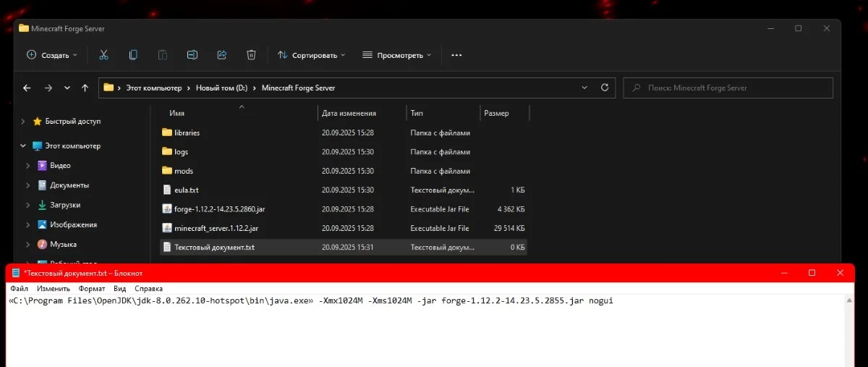The height and width of the screenshot is (367, 868).
Task: Open the Файл menu in Notepad
Action: pos(20,288)
